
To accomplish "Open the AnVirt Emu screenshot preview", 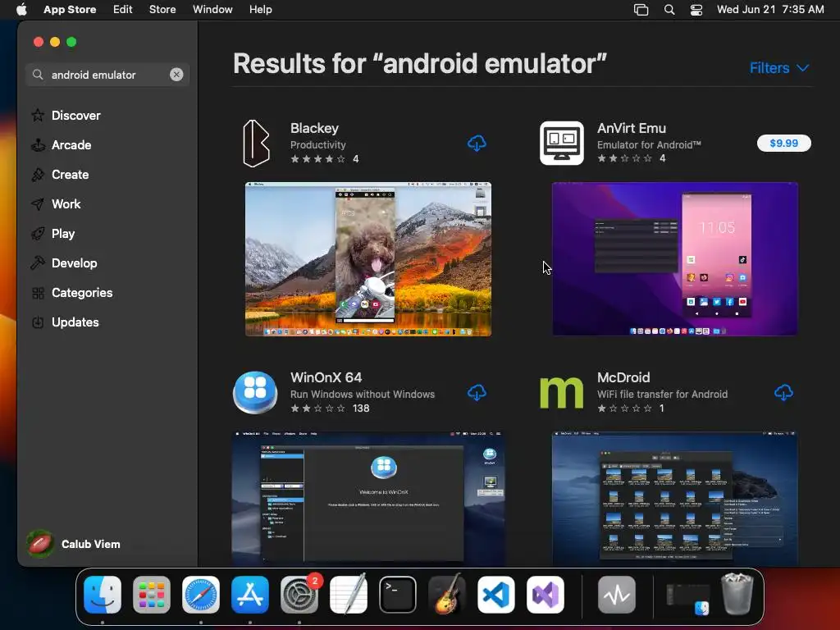I will [675, 259].
